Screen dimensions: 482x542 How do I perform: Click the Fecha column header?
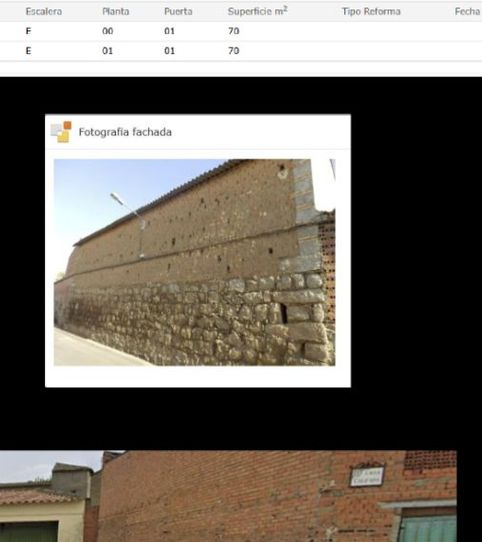click(467, 11)
